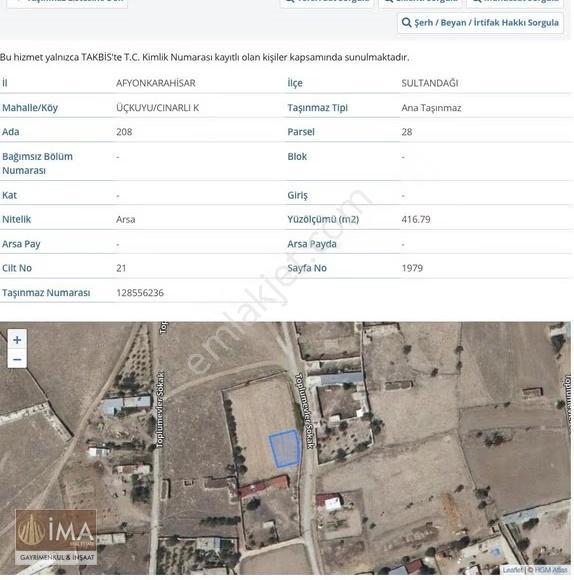Click the Taşınmaz Numarası label
Viewport: 574px width, 580px height.
(46, 293)
